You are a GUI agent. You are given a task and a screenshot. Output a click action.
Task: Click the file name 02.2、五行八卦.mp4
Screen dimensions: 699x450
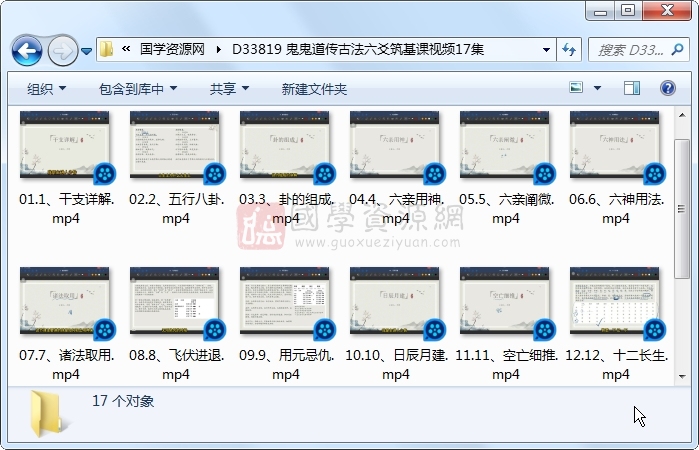click(x=177, y=209)
